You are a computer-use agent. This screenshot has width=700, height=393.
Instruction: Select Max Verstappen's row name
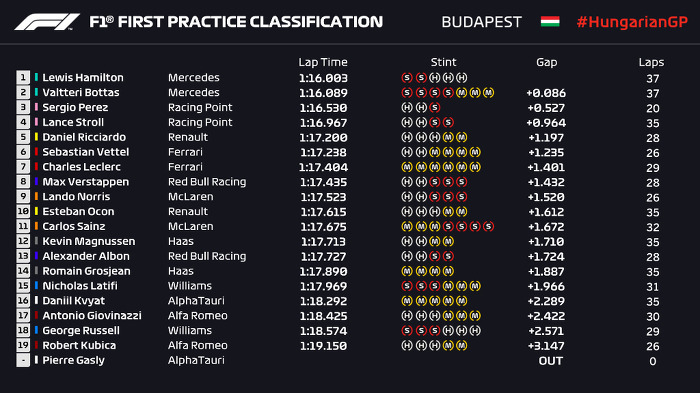[86, 182]
